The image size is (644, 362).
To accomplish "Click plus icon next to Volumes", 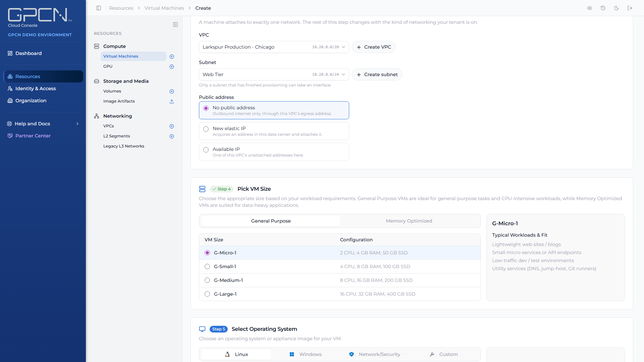I will [172, 92].
